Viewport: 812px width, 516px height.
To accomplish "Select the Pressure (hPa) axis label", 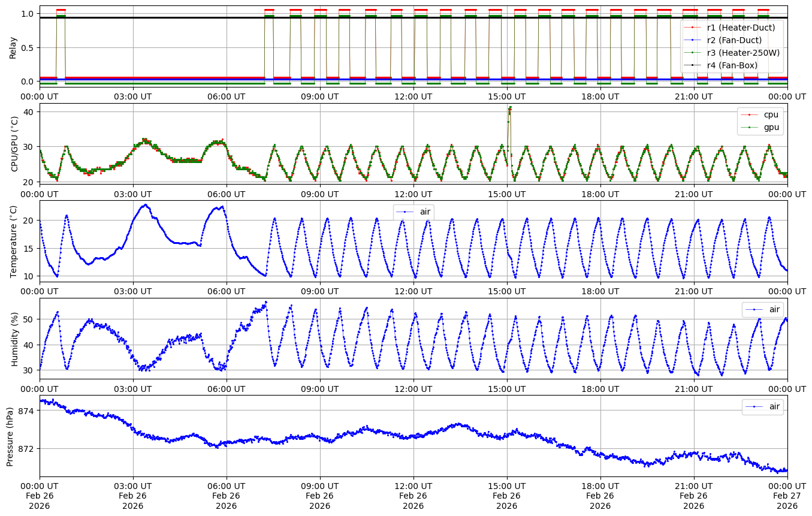I will click(x=10, y=436).
